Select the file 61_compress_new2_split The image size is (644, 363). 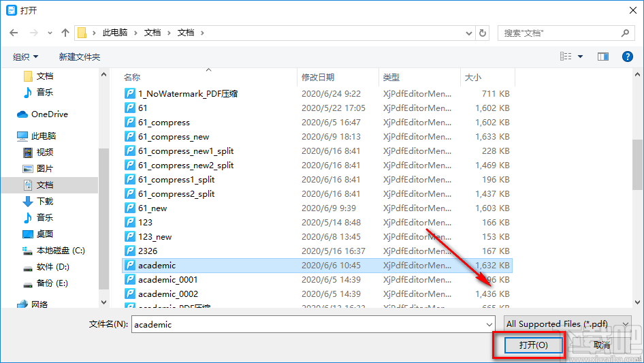click(x=186, y=165)
